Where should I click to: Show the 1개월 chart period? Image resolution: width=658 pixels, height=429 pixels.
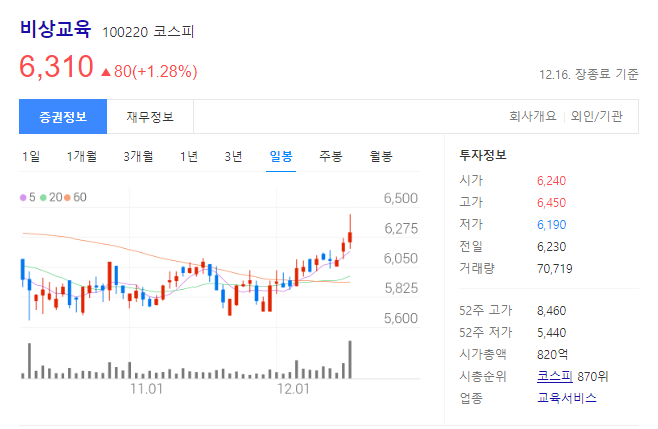coord(82,157)
